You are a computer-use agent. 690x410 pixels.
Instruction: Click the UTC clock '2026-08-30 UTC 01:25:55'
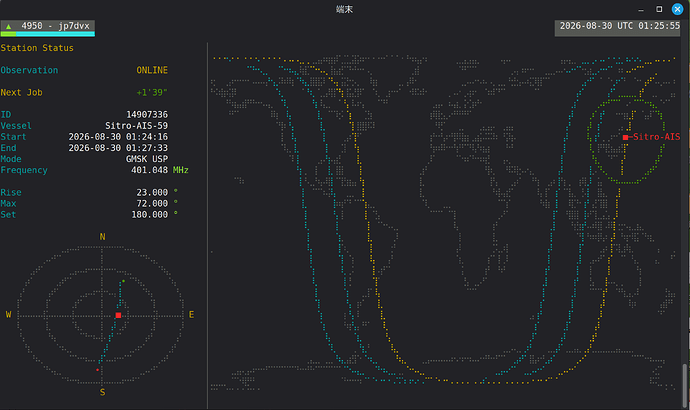[620, 26]
